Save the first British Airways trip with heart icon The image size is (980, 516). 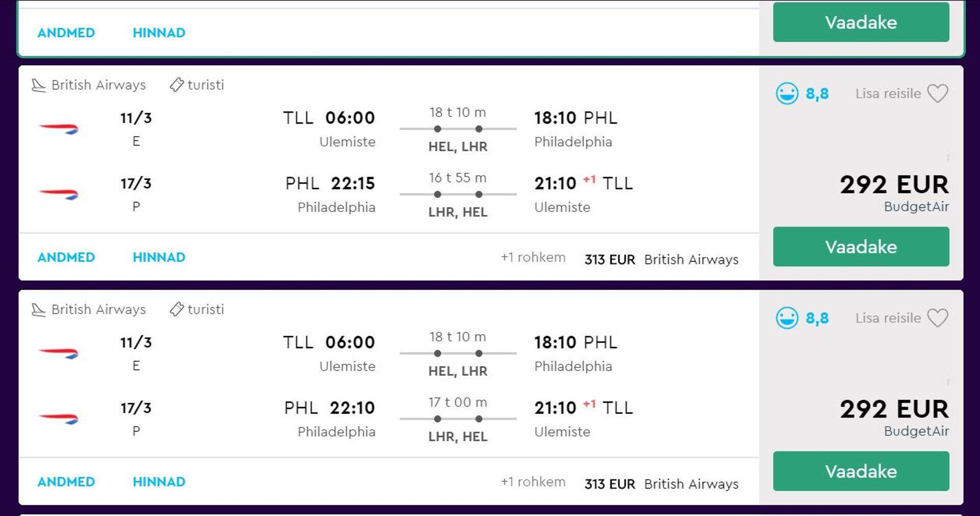[x=937, y=93]
